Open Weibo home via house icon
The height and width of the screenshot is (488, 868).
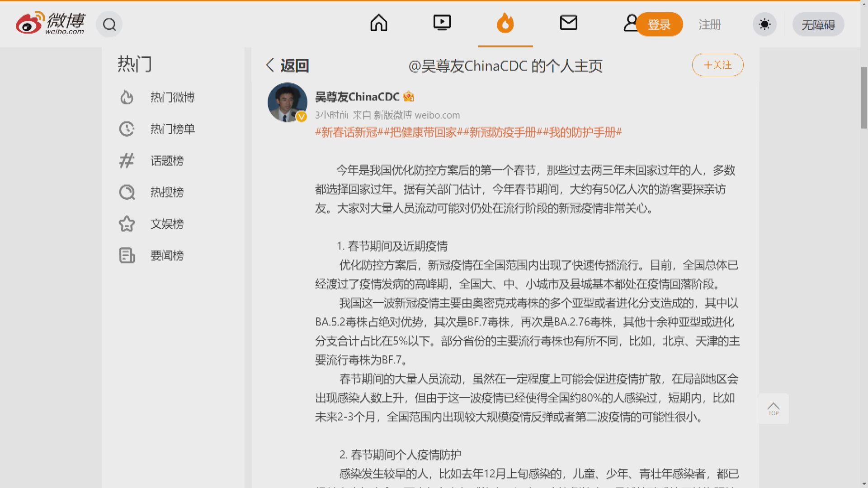coord(379,23)
